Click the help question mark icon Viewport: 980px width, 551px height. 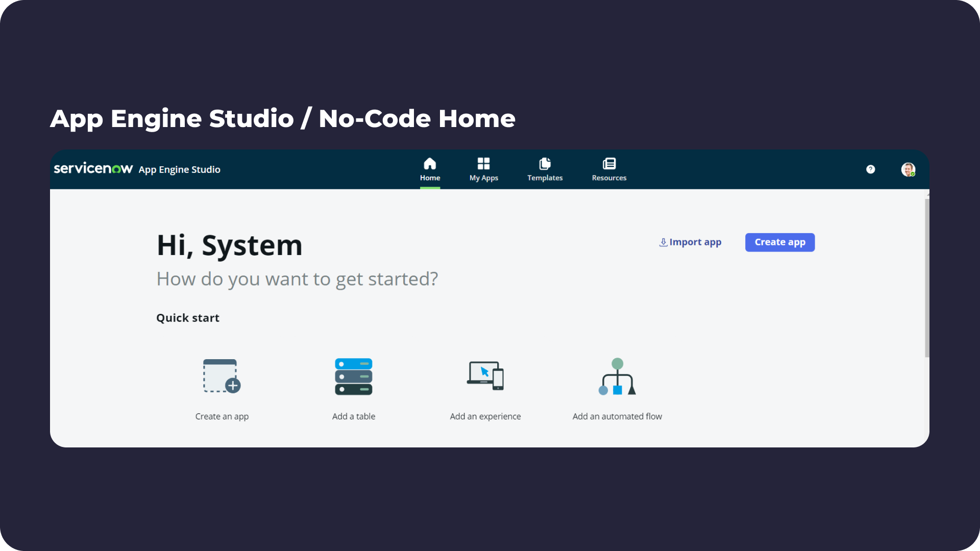tap(870, 169)
